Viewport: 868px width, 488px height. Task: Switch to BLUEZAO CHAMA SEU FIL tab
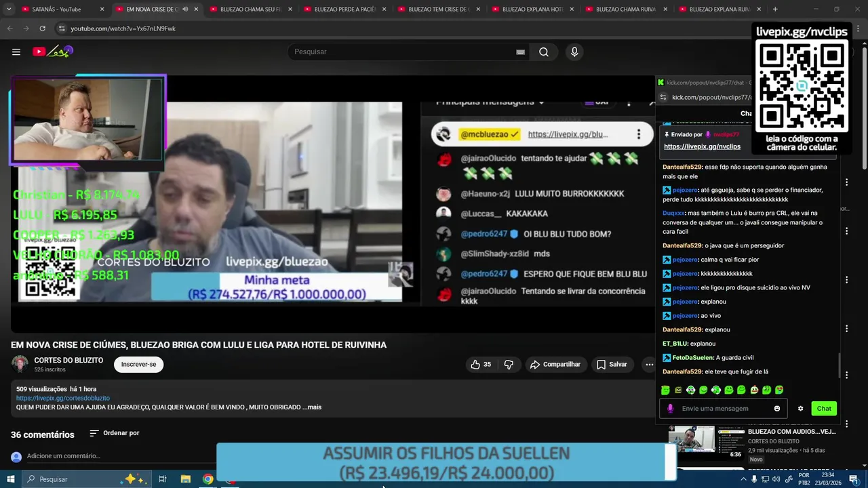pos(251,9)
